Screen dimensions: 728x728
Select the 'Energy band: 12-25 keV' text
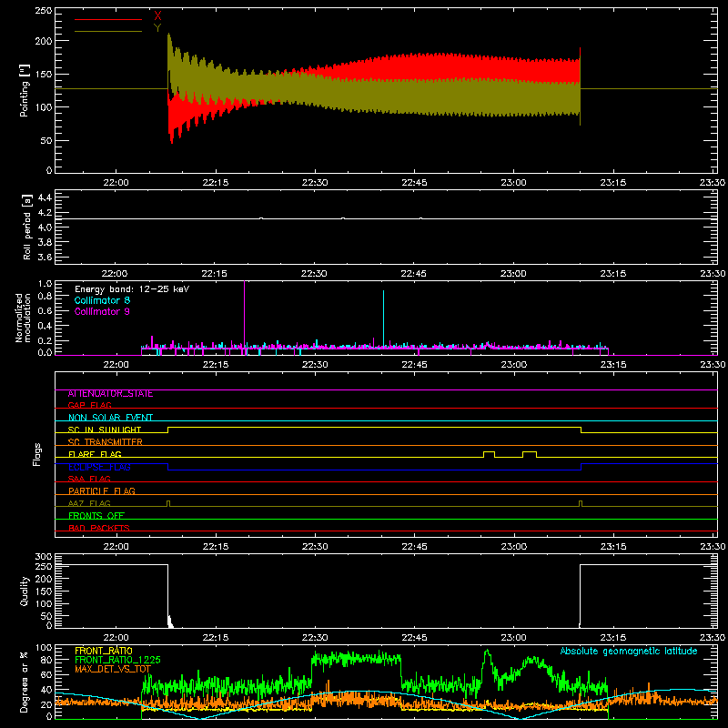(132, 289)
